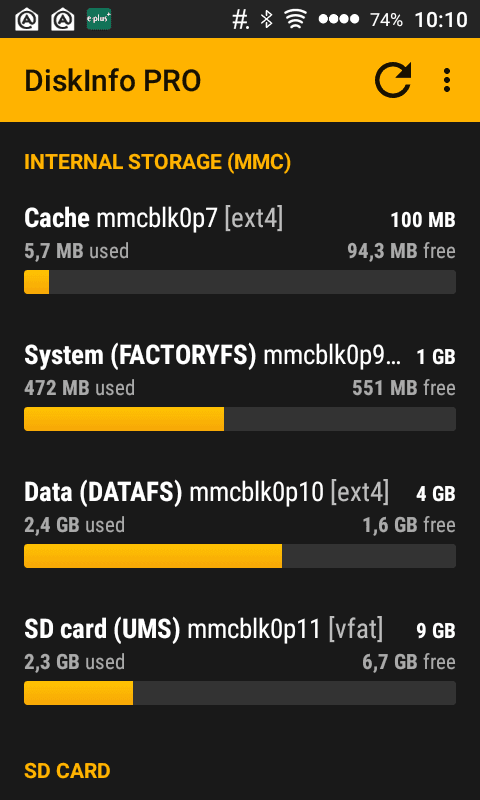Tap the INTERNAL STORAGE (MMC) section header
This screenshot has height=800, width=480.
coord(158,162)
